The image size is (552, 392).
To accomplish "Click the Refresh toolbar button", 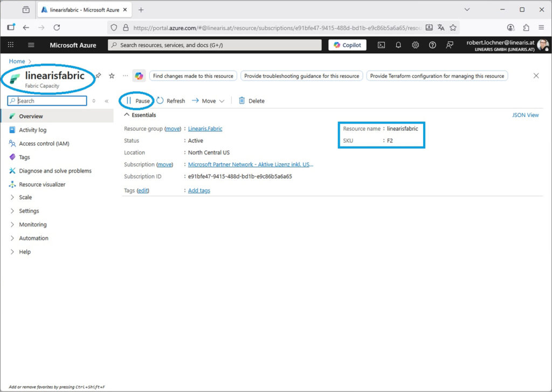I will pos(171,101).
